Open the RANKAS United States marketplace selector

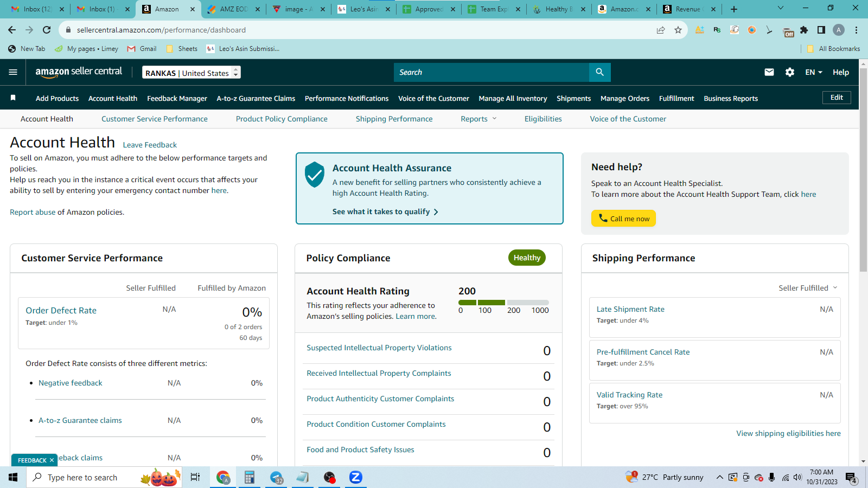(192, 72)
